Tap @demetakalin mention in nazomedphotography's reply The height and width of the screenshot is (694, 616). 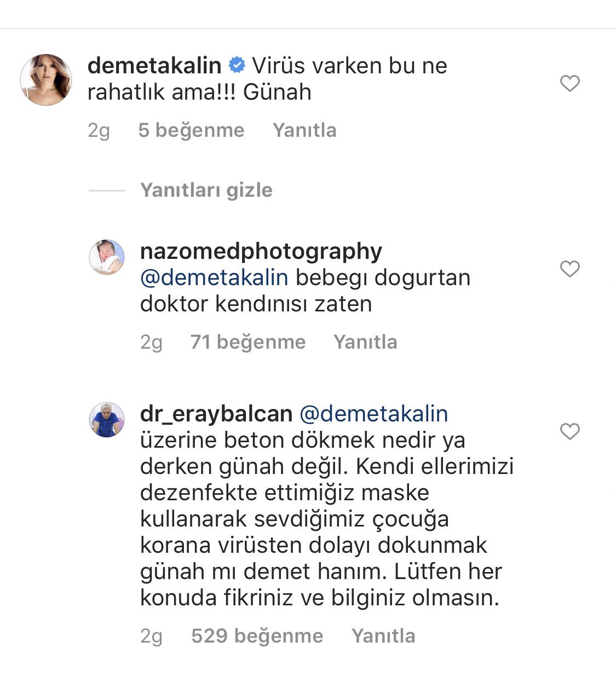point(214,278)
